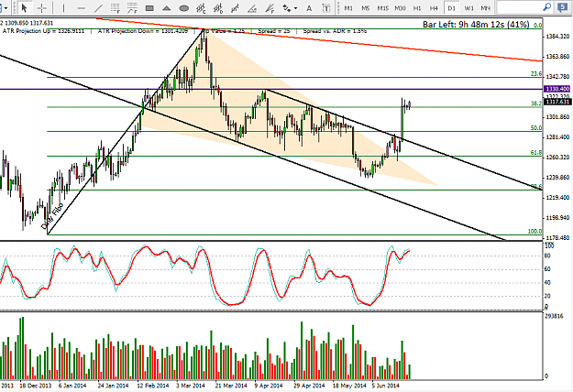Click the '3 Mar 2014' date label
Image resolution: width=573 pixels, height=392 pixels.
[191, 386]
